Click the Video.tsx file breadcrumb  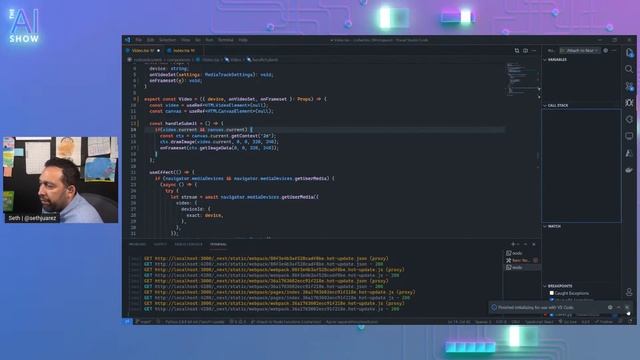209,60
